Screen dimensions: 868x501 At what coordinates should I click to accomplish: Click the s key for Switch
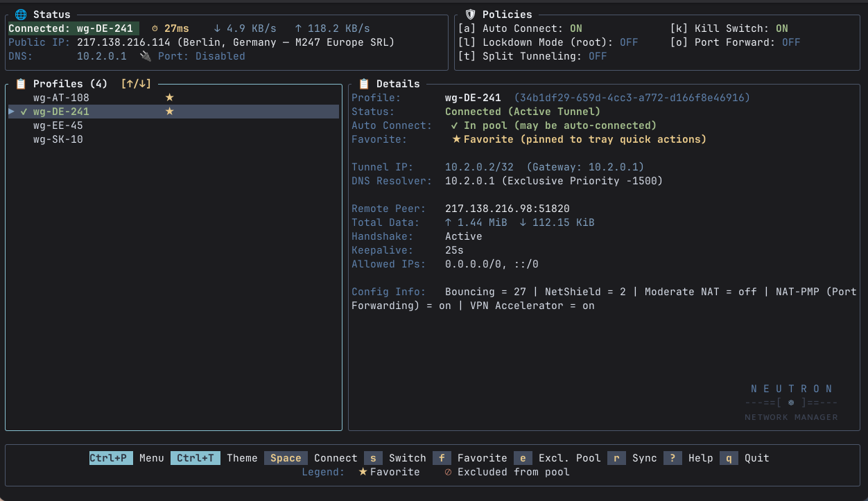pyautogui.click(x=373, y=458)
